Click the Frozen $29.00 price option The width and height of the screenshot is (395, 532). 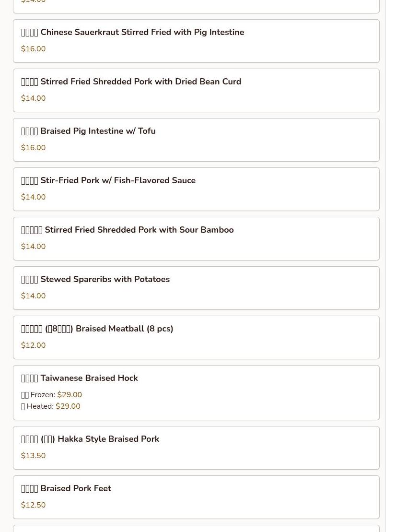coord(52,395)
